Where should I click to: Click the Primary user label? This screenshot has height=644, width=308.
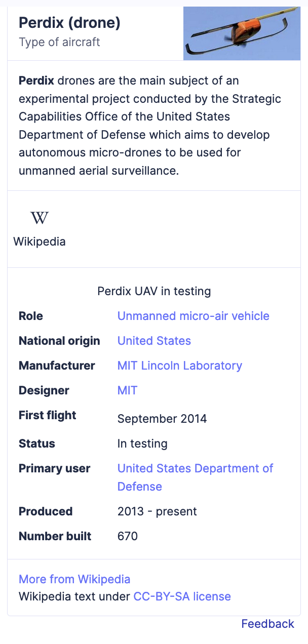(54, 468)
